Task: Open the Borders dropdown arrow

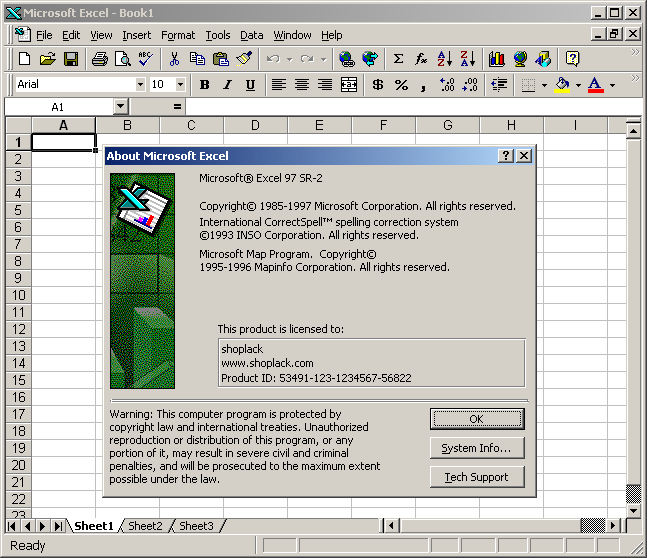Action: [x=544, y=85]
